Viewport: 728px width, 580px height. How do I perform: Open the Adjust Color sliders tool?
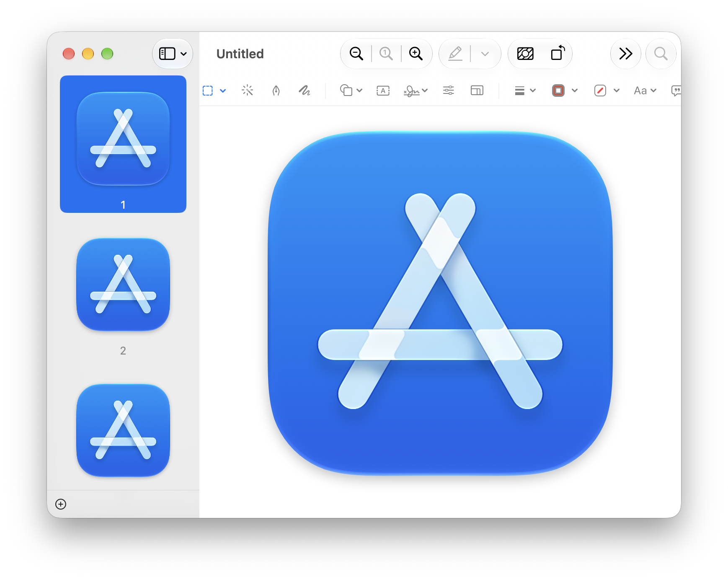coord(448,90)
